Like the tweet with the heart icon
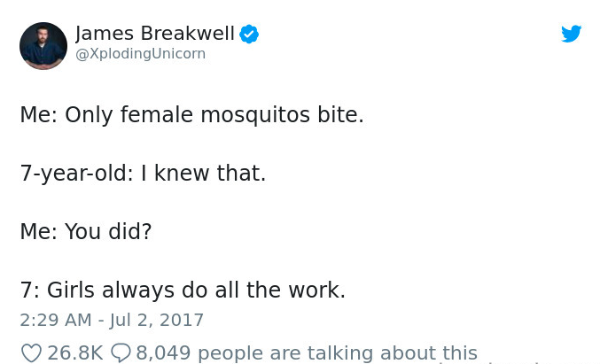The width and height of the screenshot is (600, 364). [31, 352]
